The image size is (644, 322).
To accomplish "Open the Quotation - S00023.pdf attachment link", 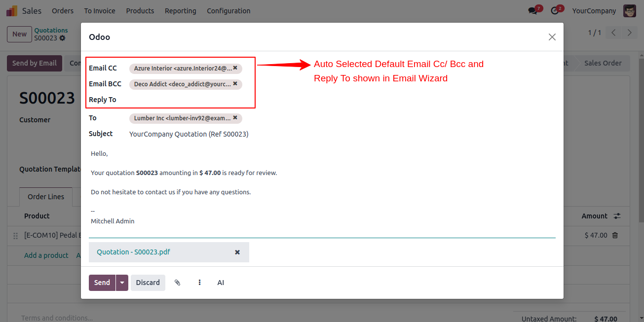I will click(134, 252).
